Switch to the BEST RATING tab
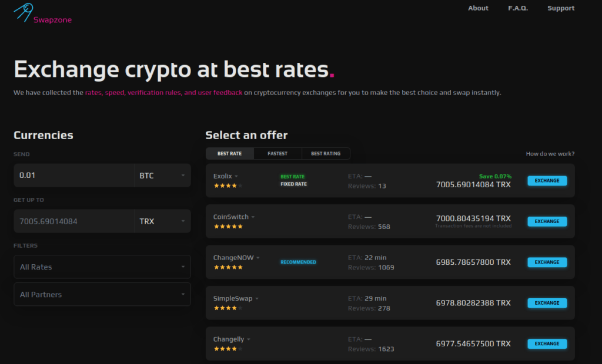The width and height of the screenshot is (602, 364). 326,153
